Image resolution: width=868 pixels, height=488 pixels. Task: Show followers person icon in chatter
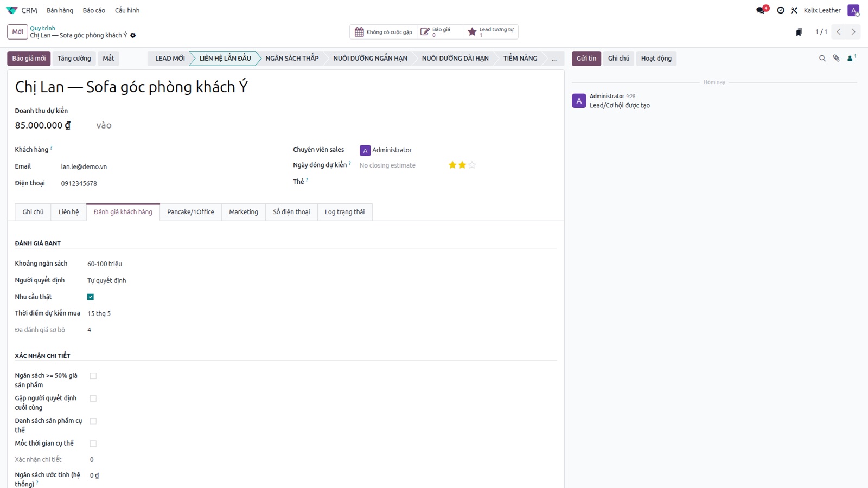point(851,58)
